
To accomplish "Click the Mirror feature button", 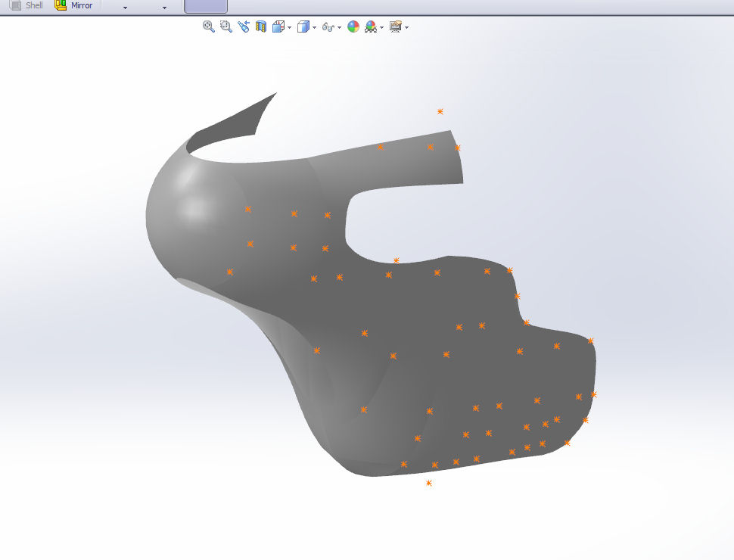I will point(73,5).
